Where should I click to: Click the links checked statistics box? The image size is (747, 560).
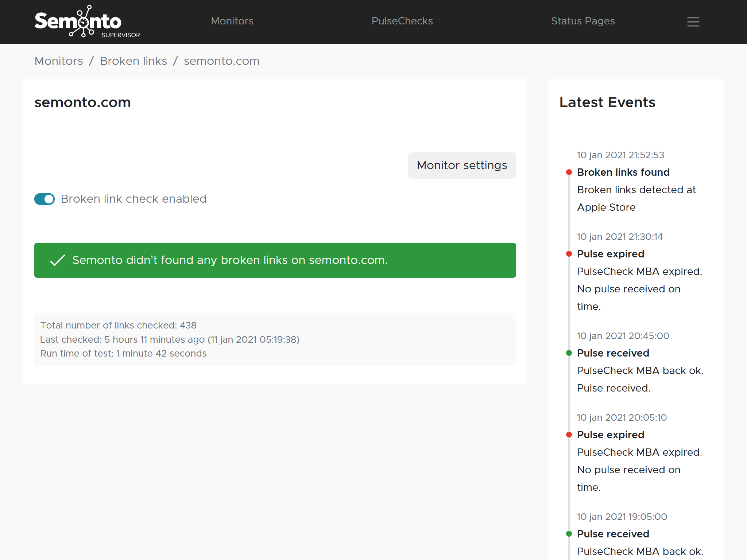tap(275, 339)
